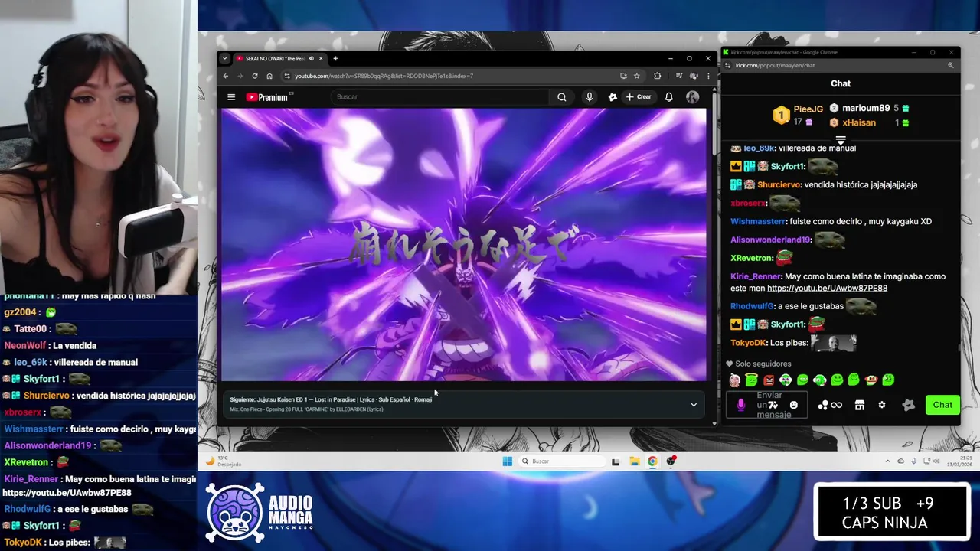Open Chrome three-dot menu in YouTube window
This screenshot has width=980, height=551.
pos(708,76)
